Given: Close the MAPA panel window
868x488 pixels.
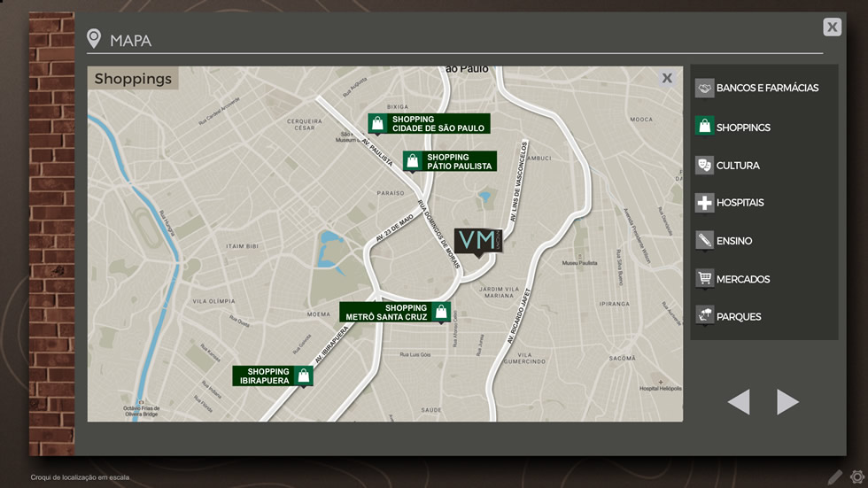Looking at the screenshot, I should pos(832,27).
